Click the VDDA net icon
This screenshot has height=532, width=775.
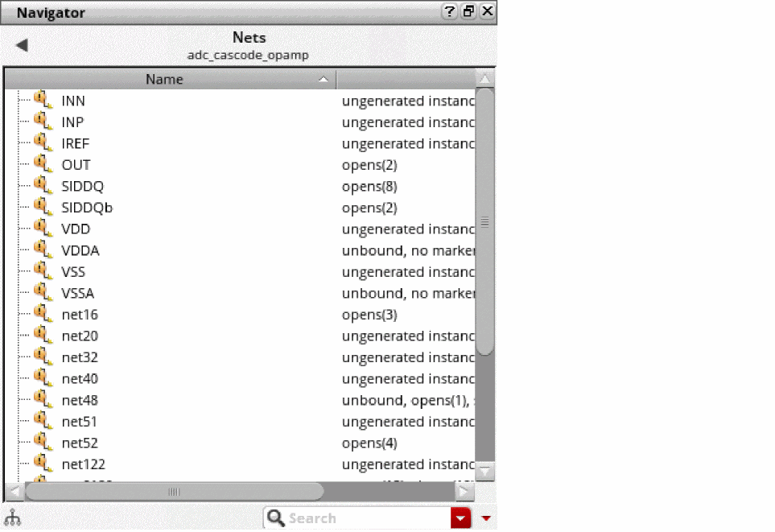[43, 250]
